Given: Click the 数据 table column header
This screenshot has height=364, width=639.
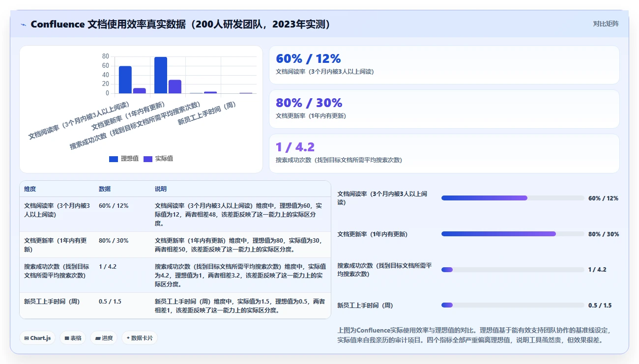Looking at the screenshot, I should click(105, 189).
